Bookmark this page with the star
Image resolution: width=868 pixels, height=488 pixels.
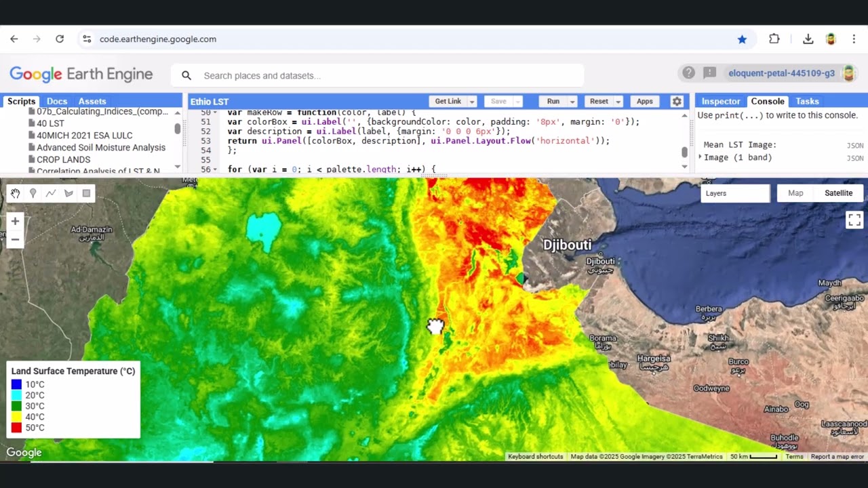point(742,39)
